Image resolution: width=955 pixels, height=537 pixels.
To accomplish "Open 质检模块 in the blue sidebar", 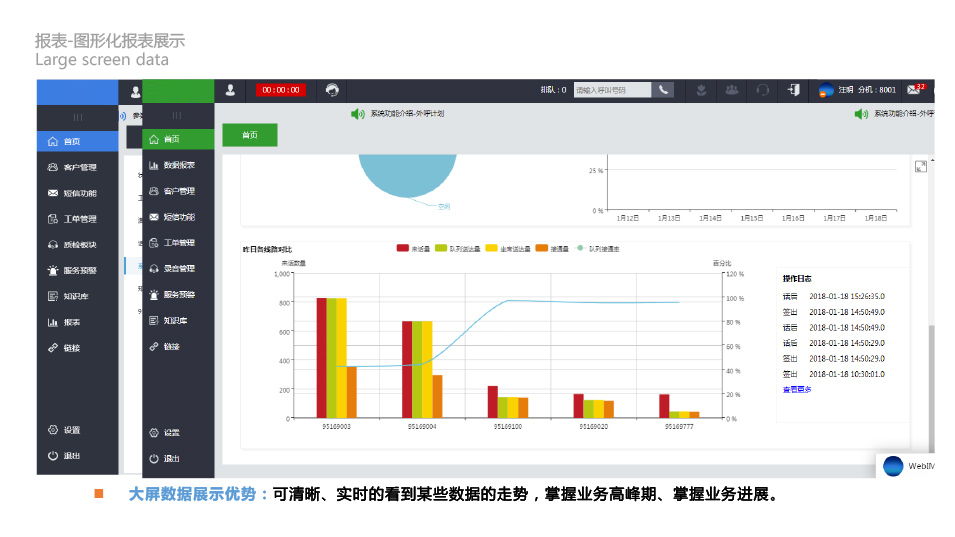I will [x=77, y=245].
